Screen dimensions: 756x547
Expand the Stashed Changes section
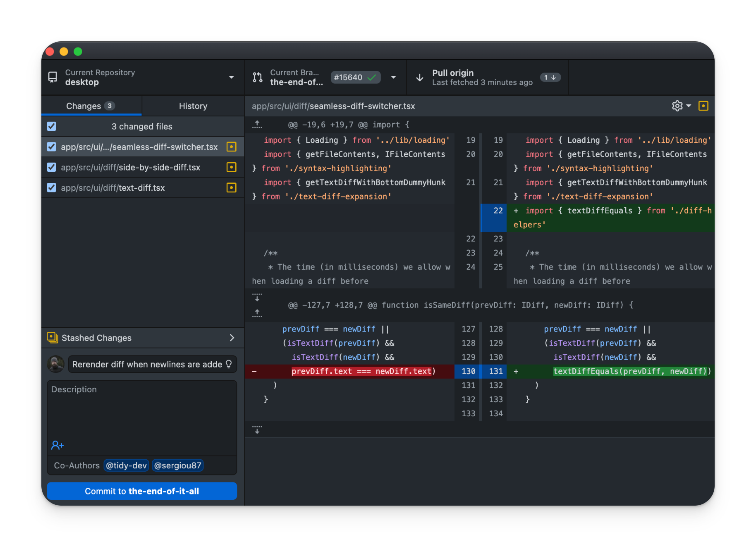tap(232, 338)
